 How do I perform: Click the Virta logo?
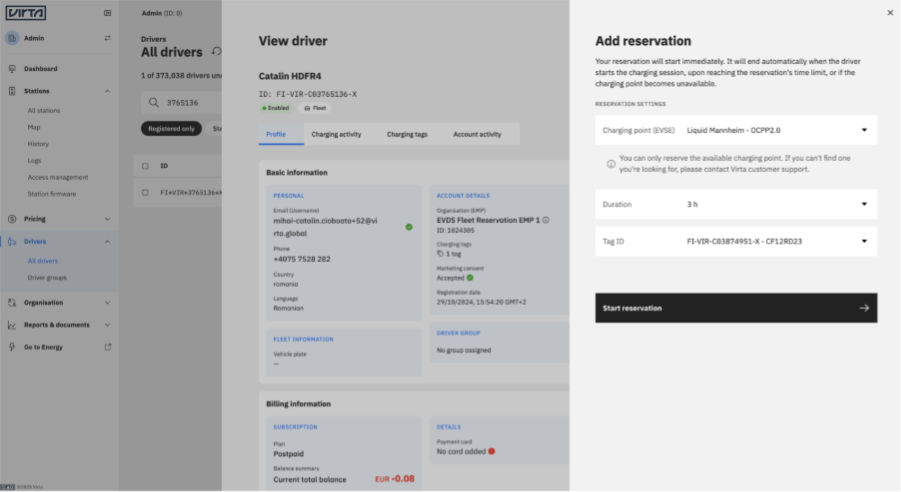click(x=26, y=13)
